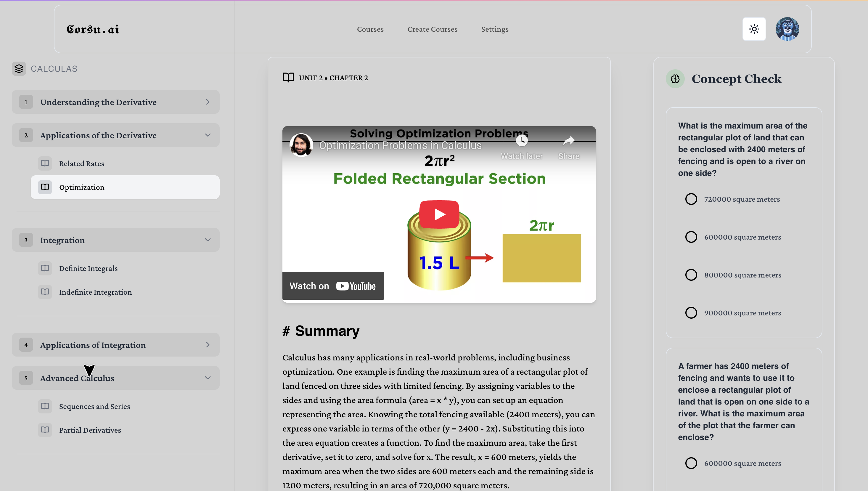Open the Courses menu item
Screen dimensions: 868x491
[x=370, y=29]
